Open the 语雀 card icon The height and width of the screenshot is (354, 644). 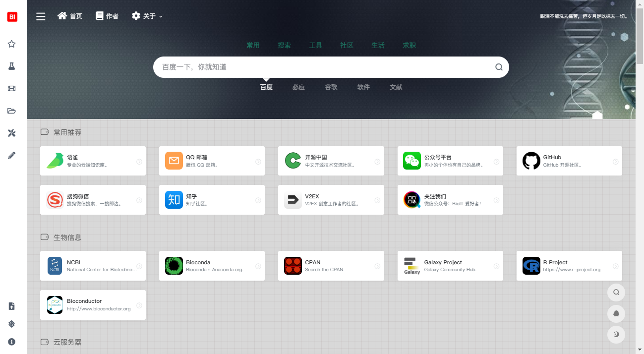coord(55,161)
